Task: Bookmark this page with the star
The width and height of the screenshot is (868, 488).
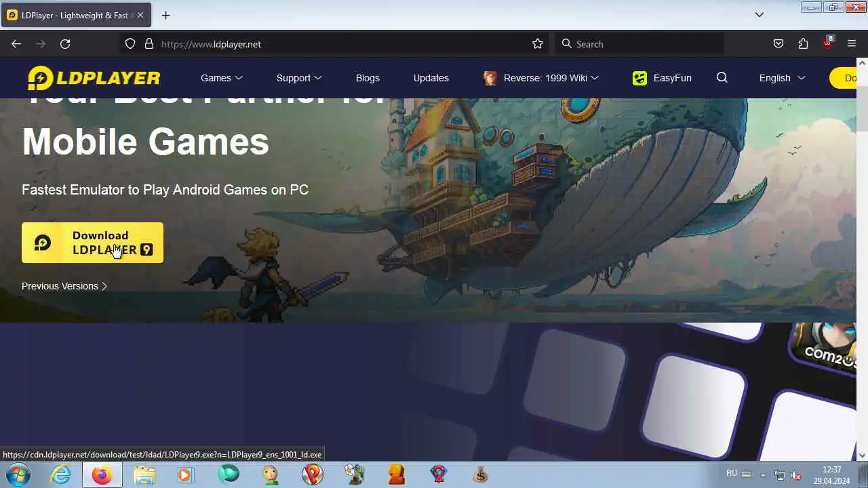Action: (x=538, y=44)
